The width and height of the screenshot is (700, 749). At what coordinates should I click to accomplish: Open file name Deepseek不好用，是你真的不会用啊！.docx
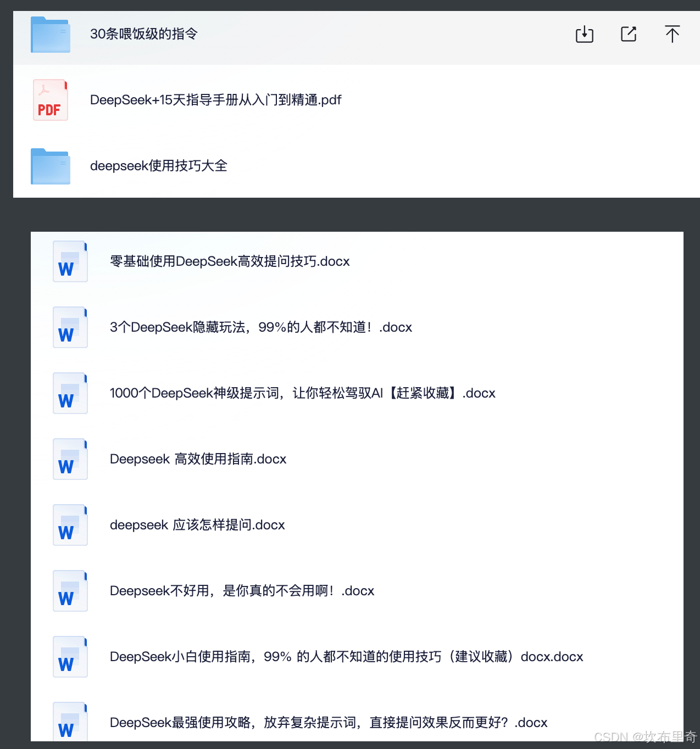tap(242, 591)
